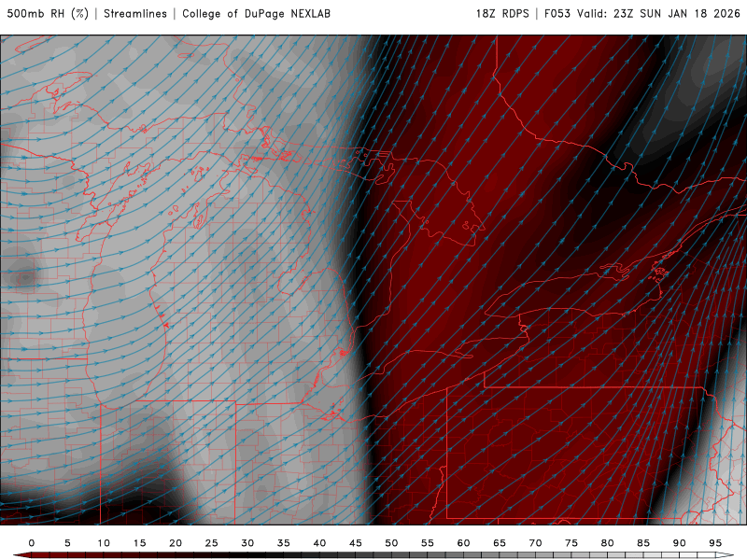Image resolution: width=747 pixels, height=560 pixels.
Task: Click the '45' humidity scale label
Action: [x=356, y=543]
